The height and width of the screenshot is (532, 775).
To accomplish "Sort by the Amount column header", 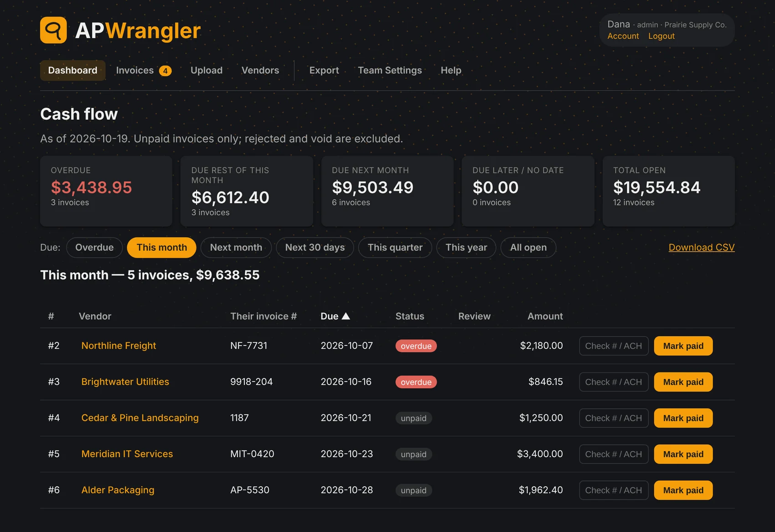I will tap(545, 316).
